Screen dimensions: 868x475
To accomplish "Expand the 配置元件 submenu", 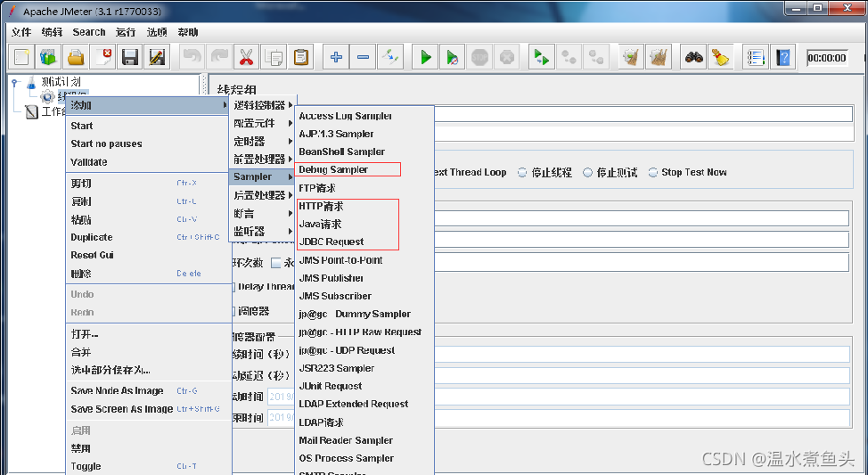I will (x=263, y=123).
